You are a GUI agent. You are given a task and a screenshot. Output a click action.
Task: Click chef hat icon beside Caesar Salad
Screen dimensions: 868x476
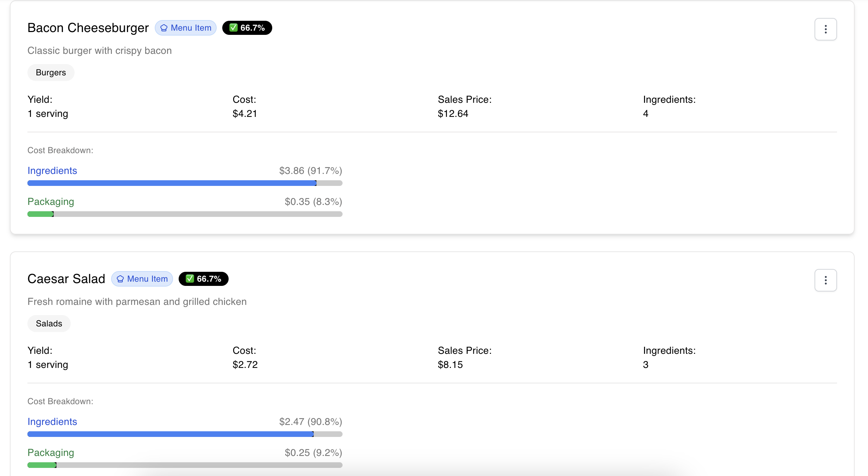120,279
